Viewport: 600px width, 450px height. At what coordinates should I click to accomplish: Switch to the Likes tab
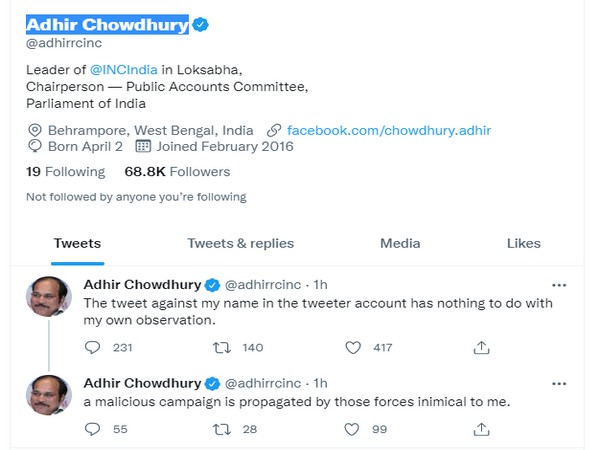coord(523,243)
